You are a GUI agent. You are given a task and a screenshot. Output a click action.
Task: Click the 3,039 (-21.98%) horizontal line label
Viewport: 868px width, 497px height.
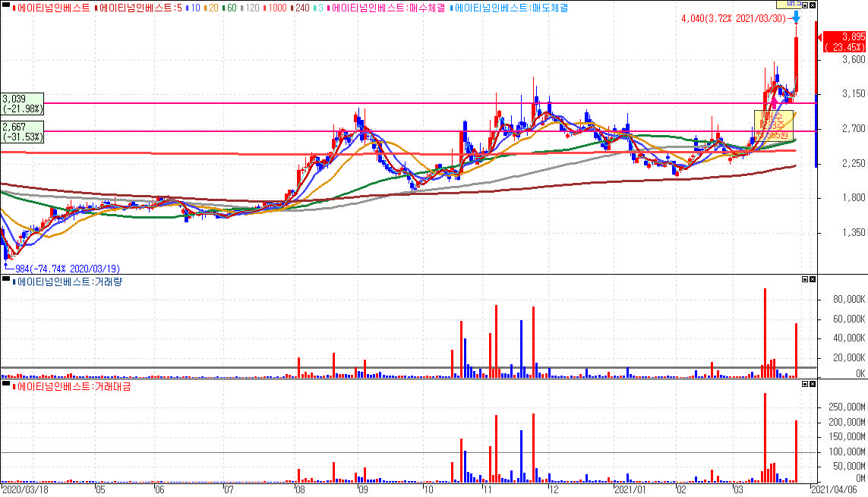22,104
